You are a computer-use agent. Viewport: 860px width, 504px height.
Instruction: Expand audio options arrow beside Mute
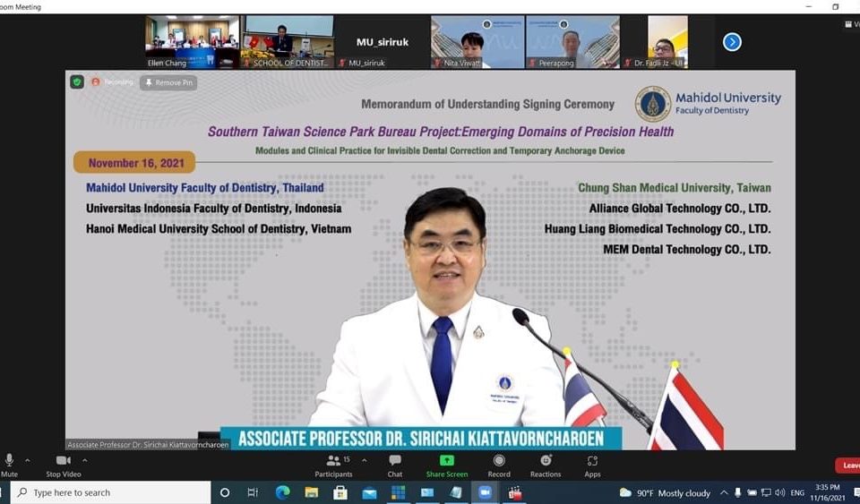click(x=28, y=460)
